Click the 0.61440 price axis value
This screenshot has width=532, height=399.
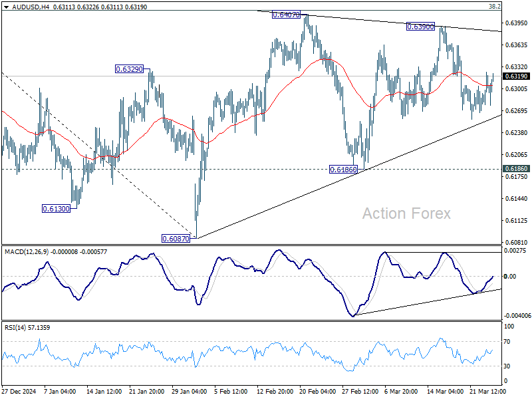[x=517, y=198]
